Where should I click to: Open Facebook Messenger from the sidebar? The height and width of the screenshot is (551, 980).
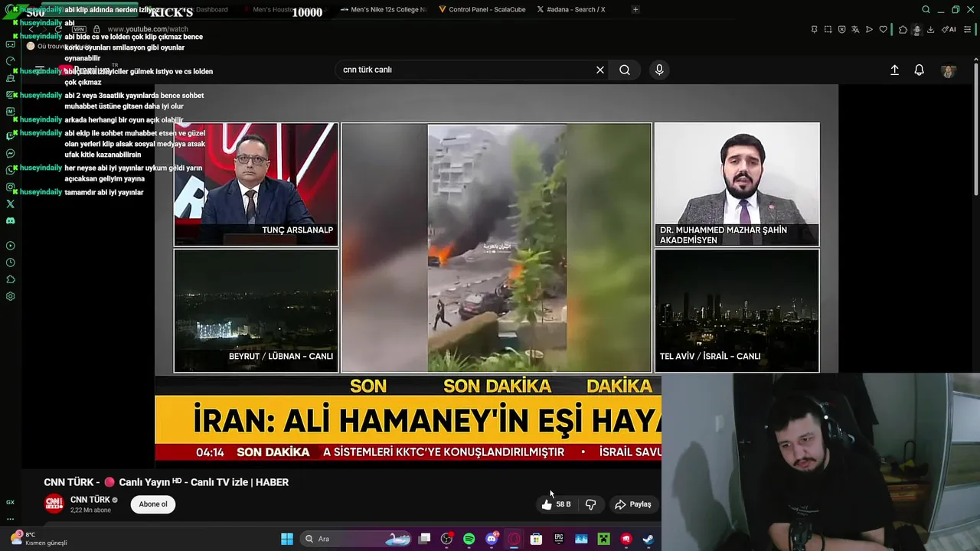(x=11, y=153)
